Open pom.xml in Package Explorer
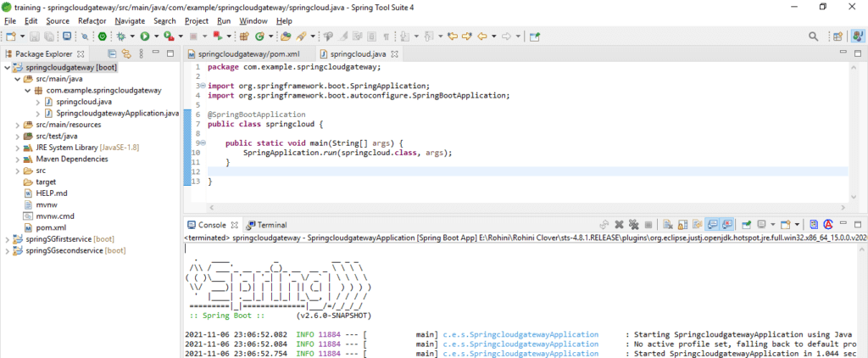Viewport: 868px width, 358px height. [x=51, y=227]
